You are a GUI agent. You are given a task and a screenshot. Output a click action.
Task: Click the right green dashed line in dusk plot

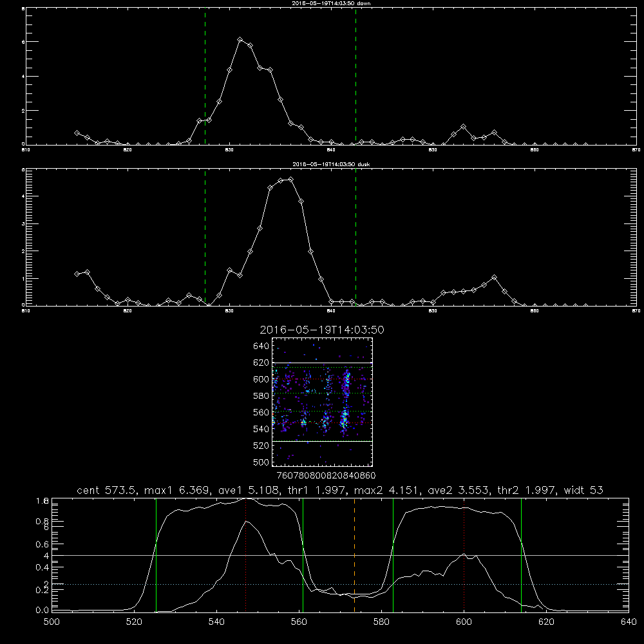tap(355, 237)
